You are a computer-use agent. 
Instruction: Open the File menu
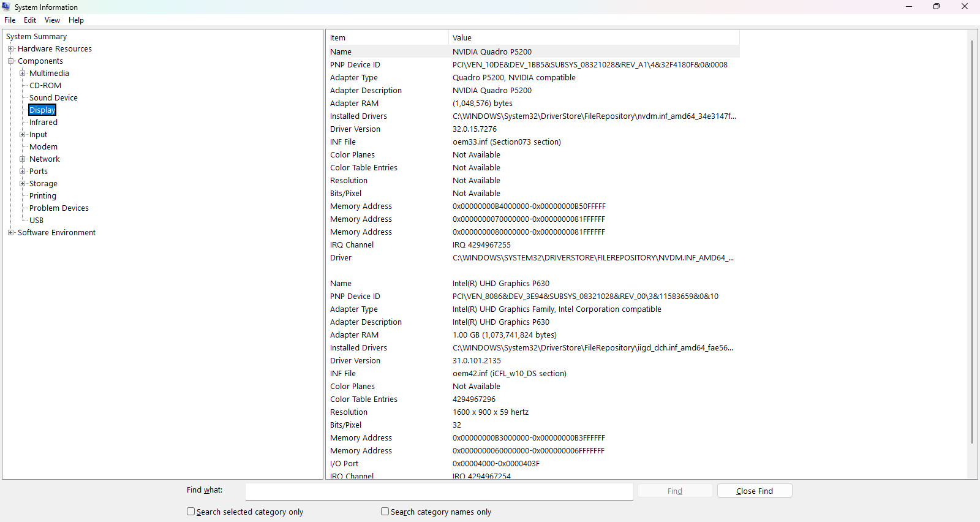tap(10, 20)
